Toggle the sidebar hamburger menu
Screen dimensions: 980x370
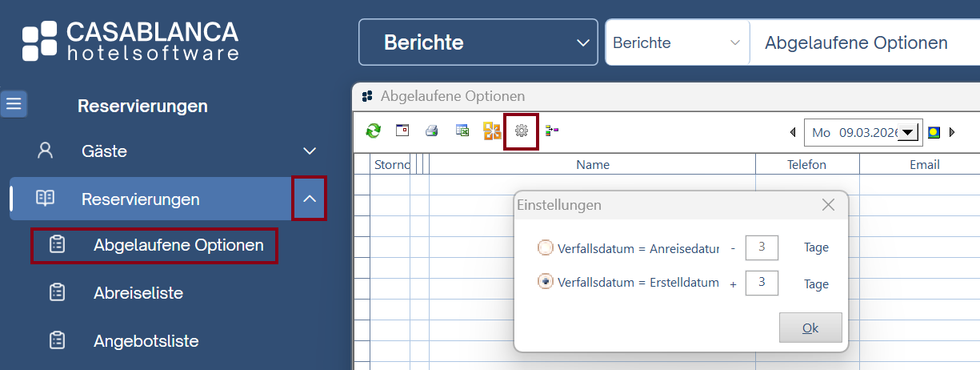click(x=14, y=104)
